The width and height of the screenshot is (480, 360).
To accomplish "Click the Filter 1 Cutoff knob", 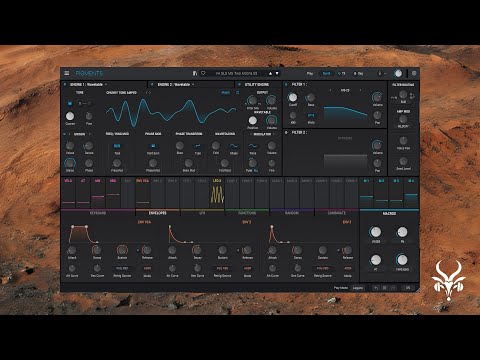I will point(293,97).
